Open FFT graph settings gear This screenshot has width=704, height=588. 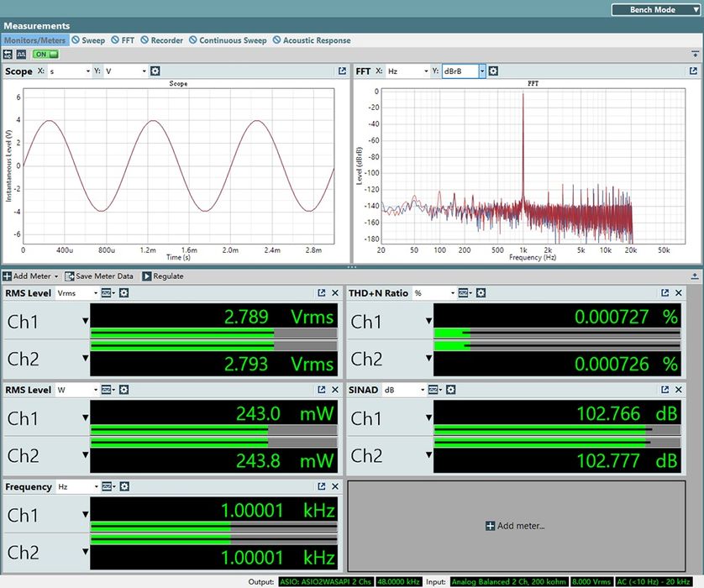[493, 71]
